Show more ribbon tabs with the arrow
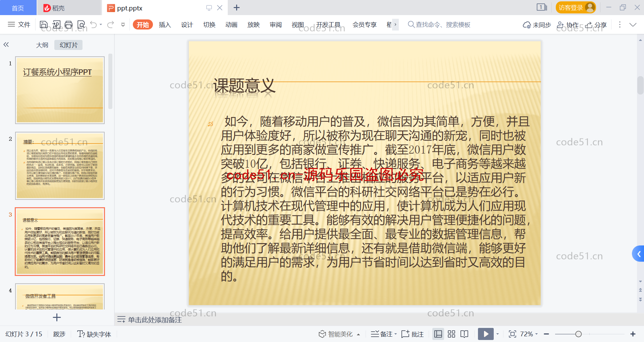This screenshot has width=644, height=342. click(x=395, y=24)
